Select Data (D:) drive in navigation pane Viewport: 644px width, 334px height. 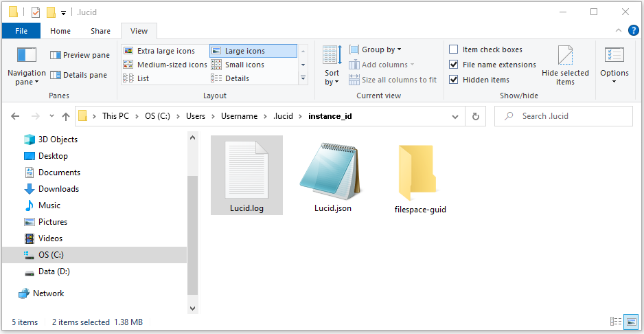tap(47, 271)
